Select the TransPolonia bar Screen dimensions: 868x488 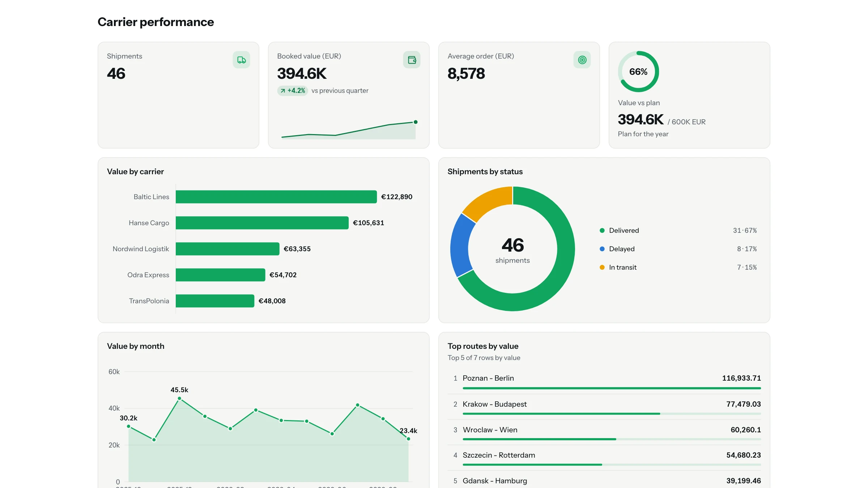(215, 301)
